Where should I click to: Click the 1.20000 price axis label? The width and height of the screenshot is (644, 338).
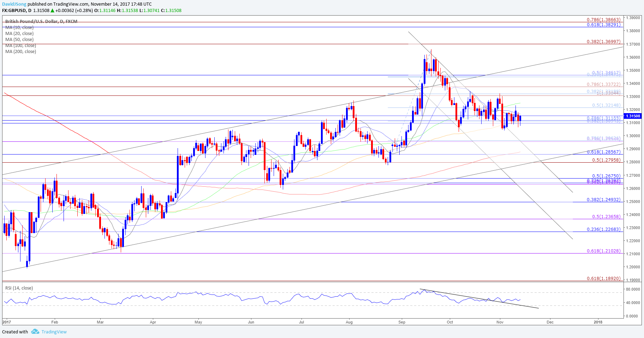click(633, 267)
